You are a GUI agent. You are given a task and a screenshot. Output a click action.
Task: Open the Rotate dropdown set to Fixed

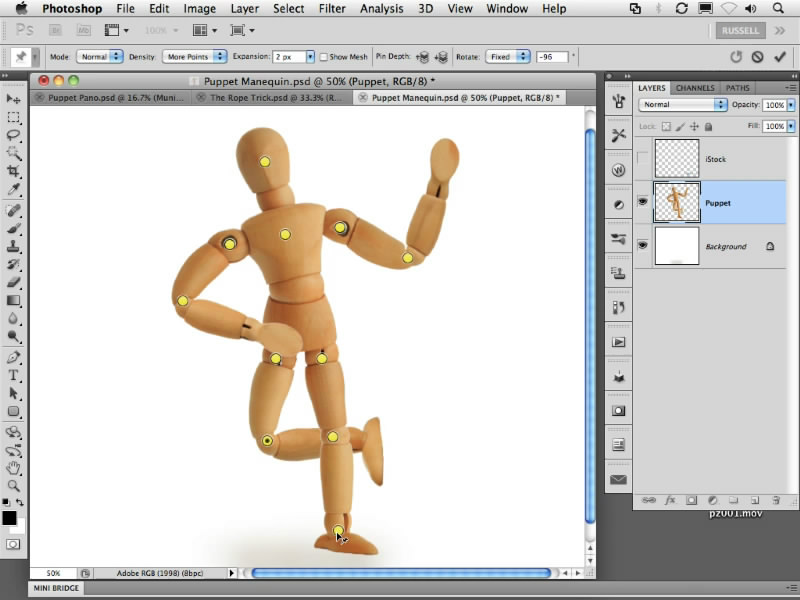click(508, 57)
